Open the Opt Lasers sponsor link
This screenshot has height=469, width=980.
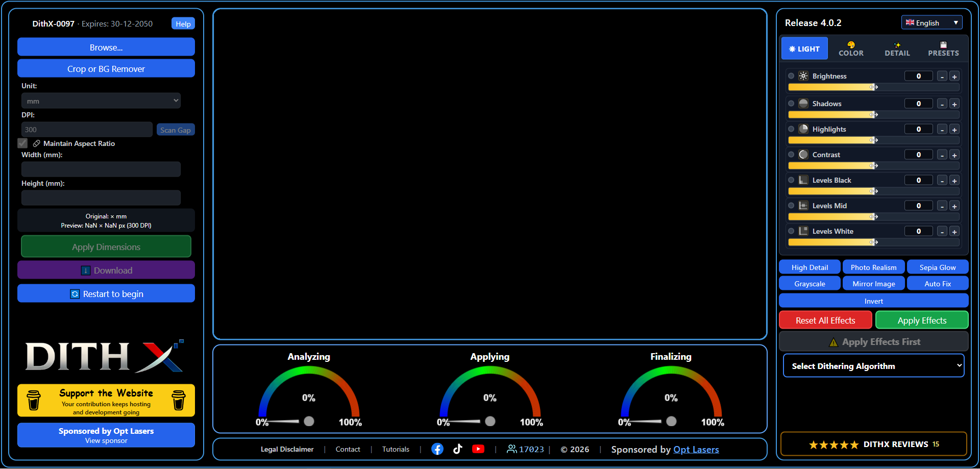pos(696,449)
